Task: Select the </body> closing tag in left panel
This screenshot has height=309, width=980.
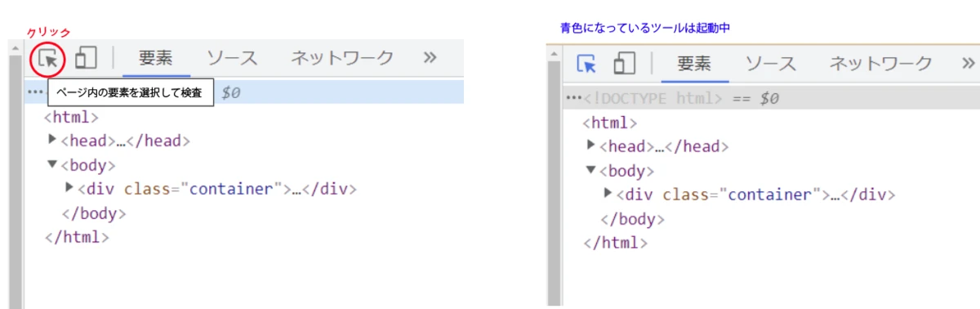Action: (x=94, y=213)
